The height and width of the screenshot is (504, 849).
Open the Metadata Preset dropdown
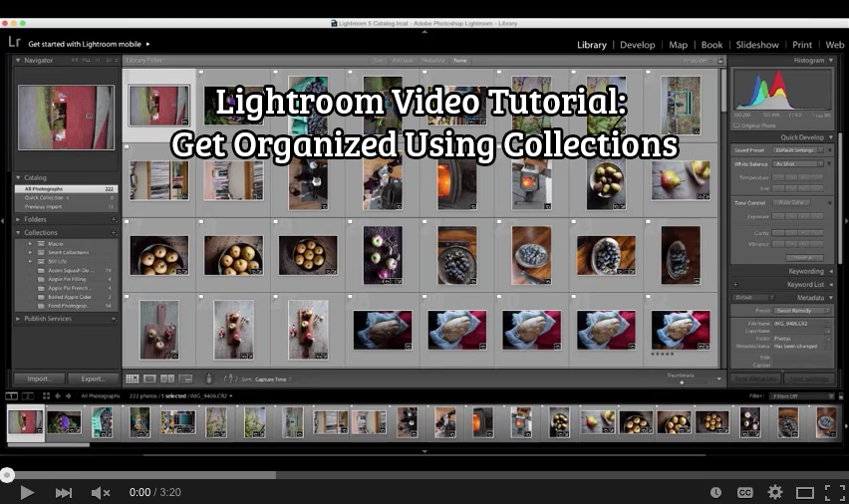(802, 311)
